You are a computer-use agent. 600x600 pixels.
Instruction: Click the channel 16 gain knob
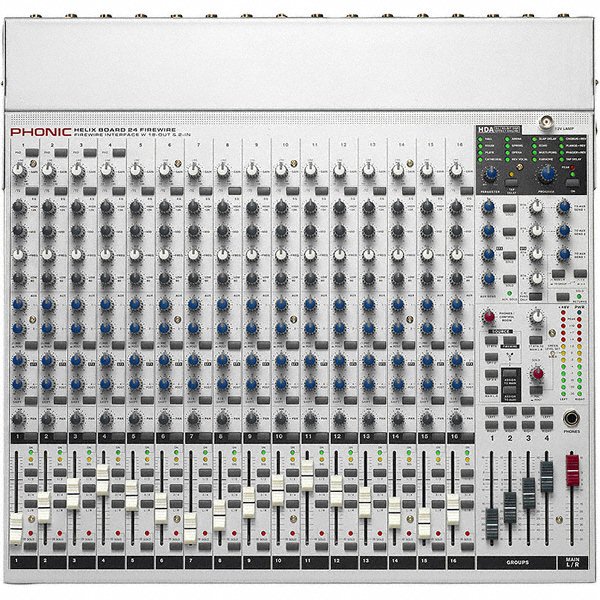tap(456, 171)
